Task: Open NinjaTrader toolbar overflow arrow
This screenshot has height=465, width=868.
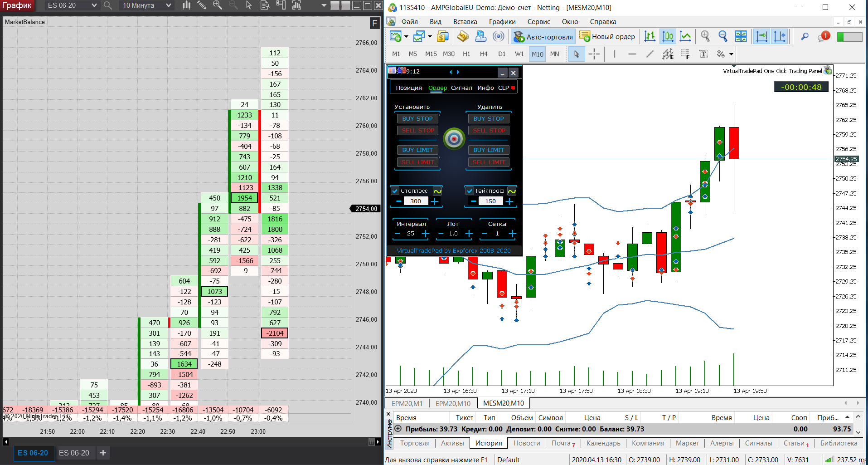Action: [324, 5]
